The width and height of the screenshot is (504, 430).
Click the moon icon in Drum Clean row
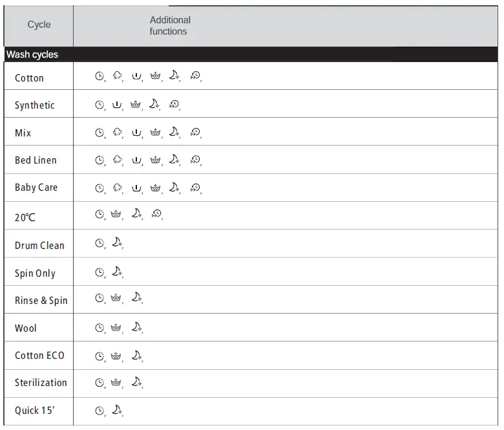coord(117,242)
